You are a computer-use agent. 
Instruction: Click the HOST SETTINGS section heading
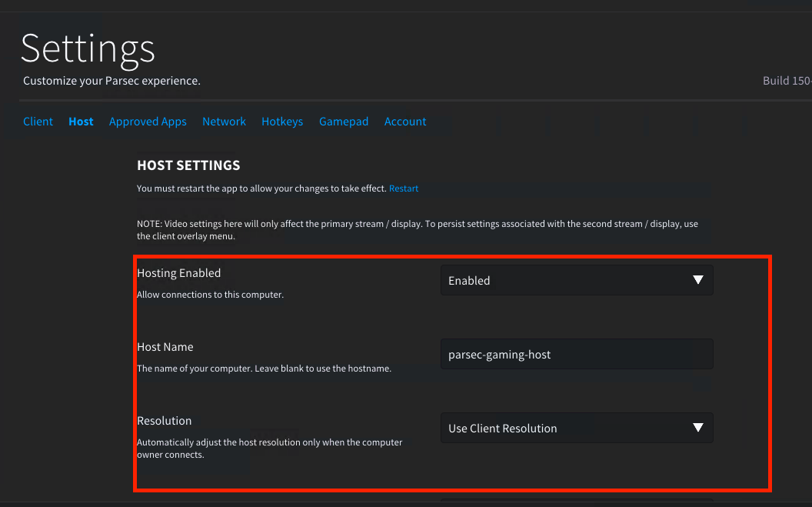pyautogui.click(x=188, y=165)
